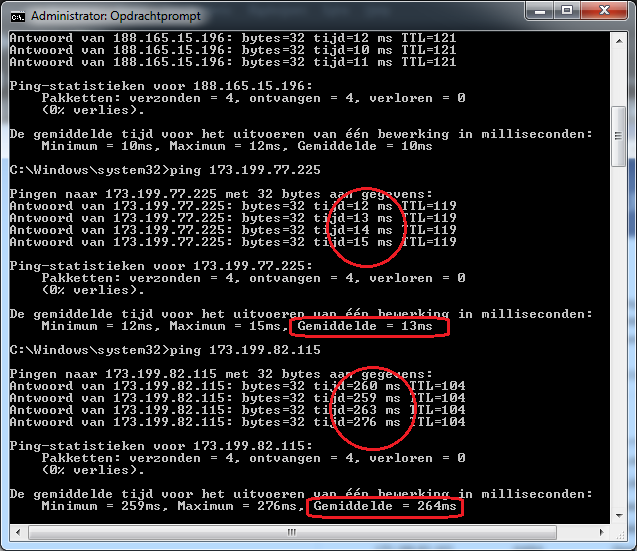Click 'Pingen naar 173.199.77.225' line
The height and width of the screenshot is (551, 637).
[221, 194]
